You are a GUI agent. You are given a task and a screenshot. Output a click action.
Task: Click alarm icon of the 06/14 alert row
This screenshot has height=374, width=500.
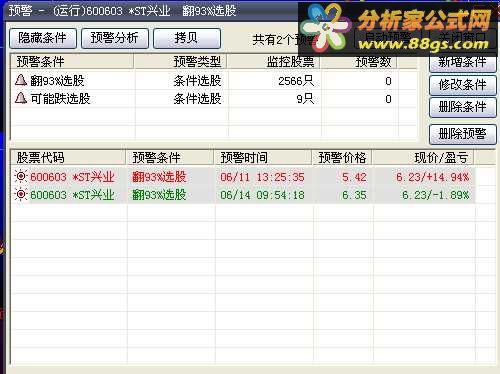click(x=21, y=195)
